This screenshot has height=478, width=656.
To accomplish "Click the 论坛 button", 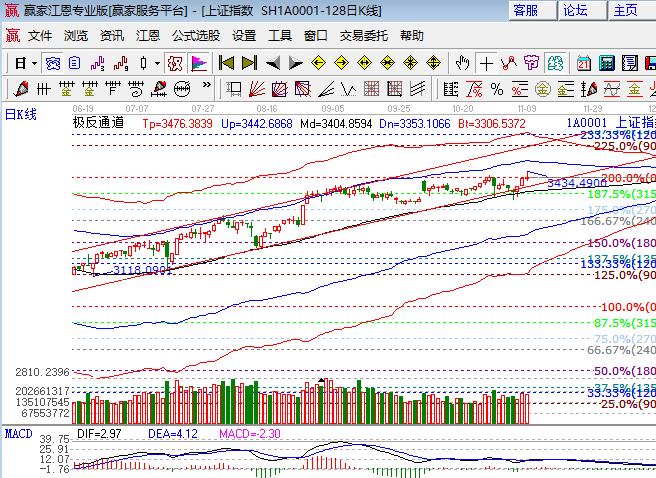I will (575, 10).
